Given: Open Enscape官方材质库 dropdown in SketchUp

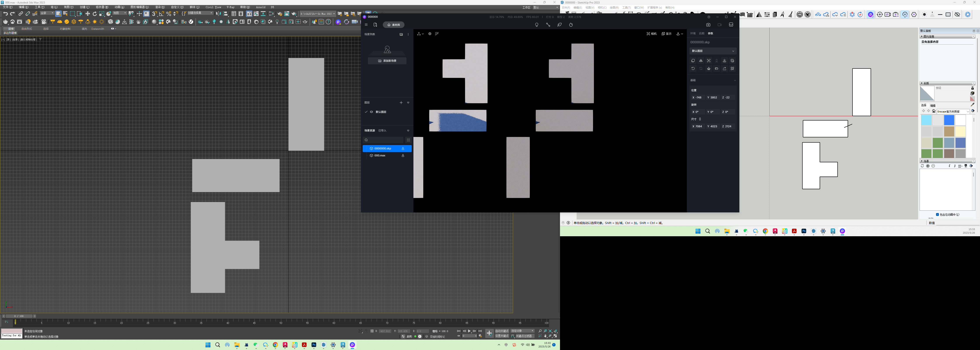Looking at the screenshot, I should coord(953,112).
